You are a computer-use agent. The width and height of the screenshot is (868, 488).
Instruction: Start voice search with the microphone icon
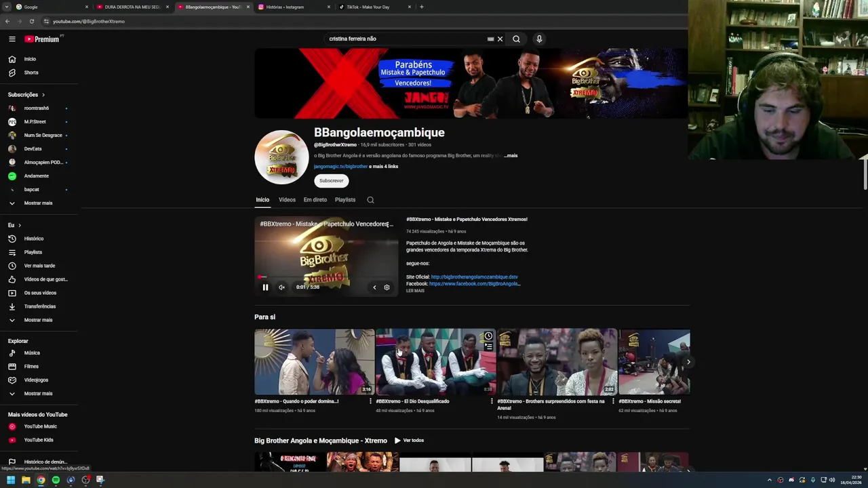pyautogui.click(x=539, y=39)
